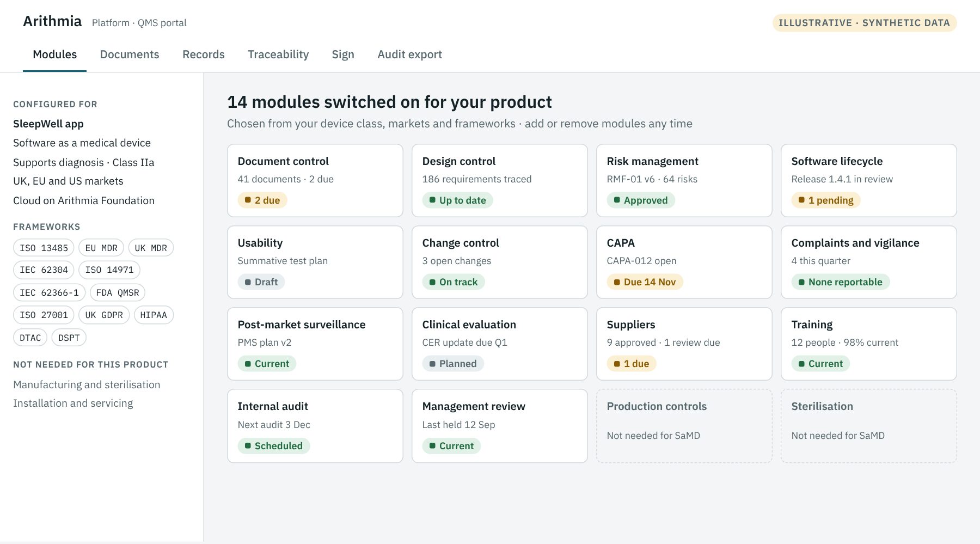Screen dimensions: 980x544
Task: Click the 'None reportable' status badge
Action: click(x=841, y=282)
